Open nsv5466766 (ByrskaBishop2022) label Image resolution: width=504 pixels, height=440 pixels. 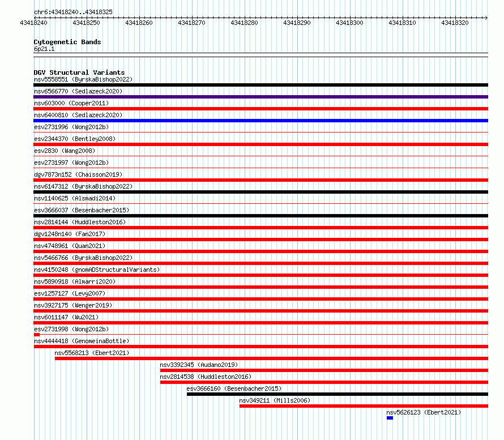point(83,258)
